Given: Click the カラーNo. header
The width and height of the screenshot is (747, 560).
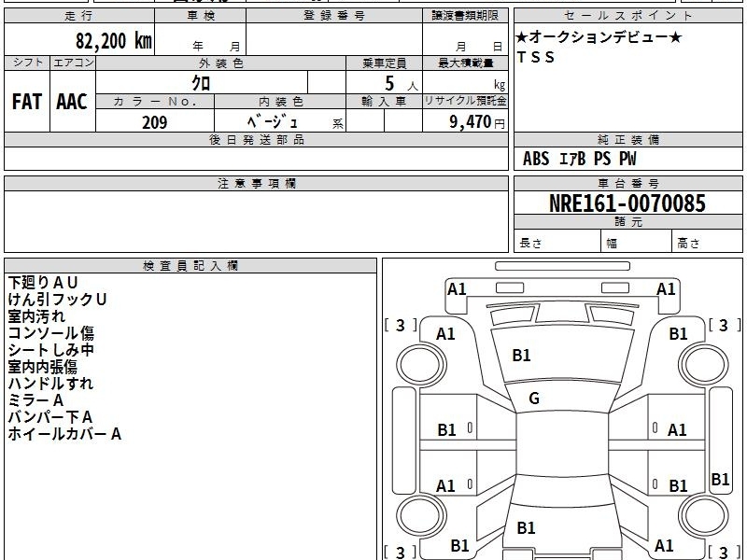Looking at the screenshot, I should [155, 102].
